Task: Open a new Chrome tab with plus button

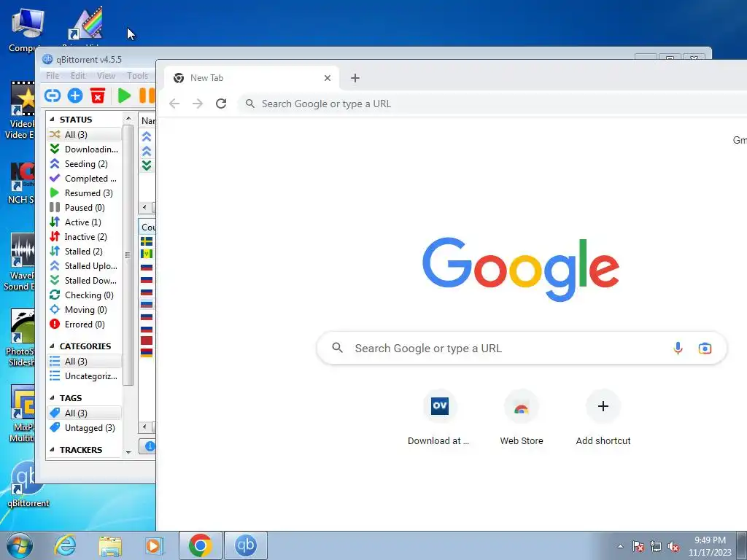Action: coord(355,78)
